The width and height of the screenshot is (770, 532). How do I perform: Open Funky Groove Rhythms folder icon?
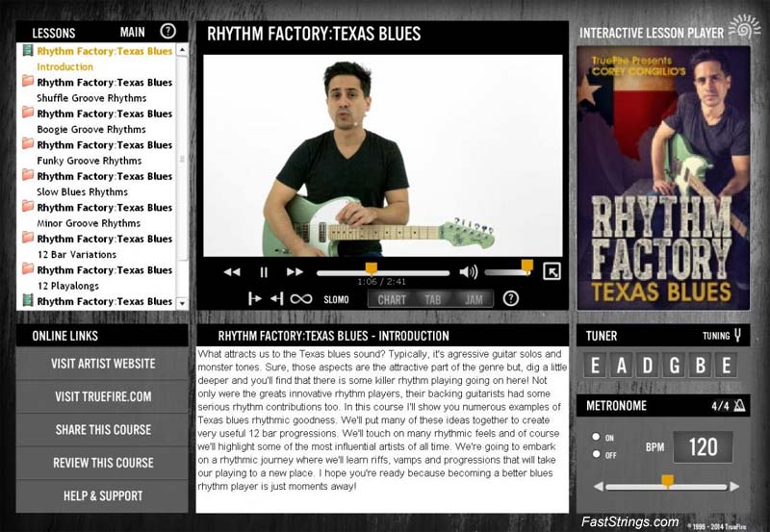(28, 143)
